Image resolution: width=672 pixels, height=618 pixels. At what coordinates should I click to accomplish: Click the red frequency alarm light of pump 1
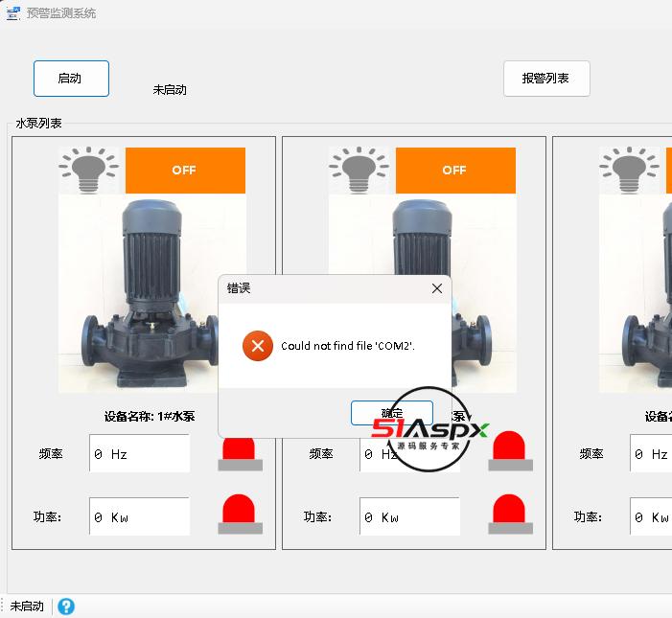pos(240,455)
